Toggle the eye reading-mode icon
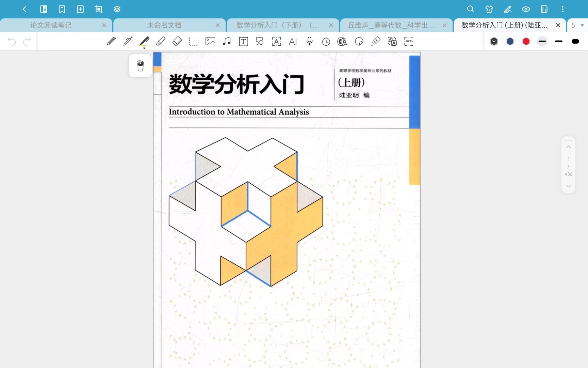The width and height of the screenshot is (588, 368). [x=526, y=9]
